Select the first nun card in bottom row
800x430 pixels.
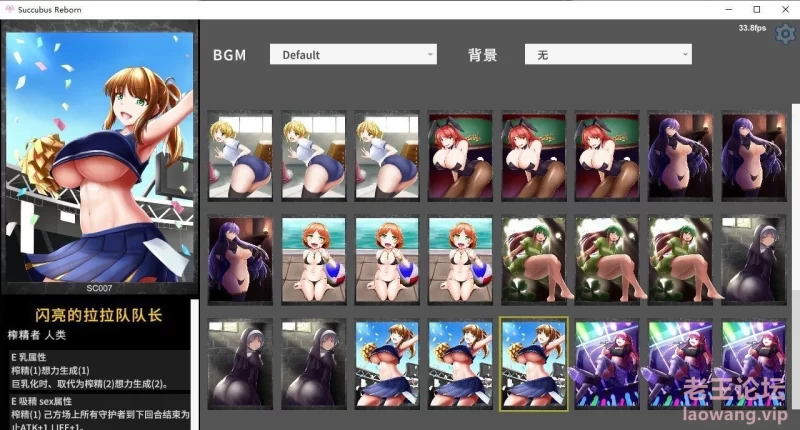(x=240, y=364)
